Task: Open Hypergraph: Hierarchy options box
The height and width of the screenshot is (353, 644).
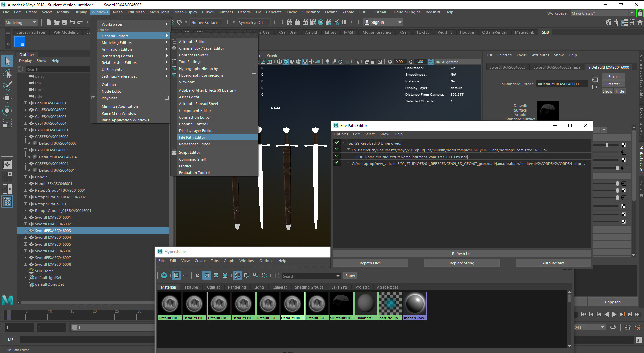Action: (x=254, y=69)
